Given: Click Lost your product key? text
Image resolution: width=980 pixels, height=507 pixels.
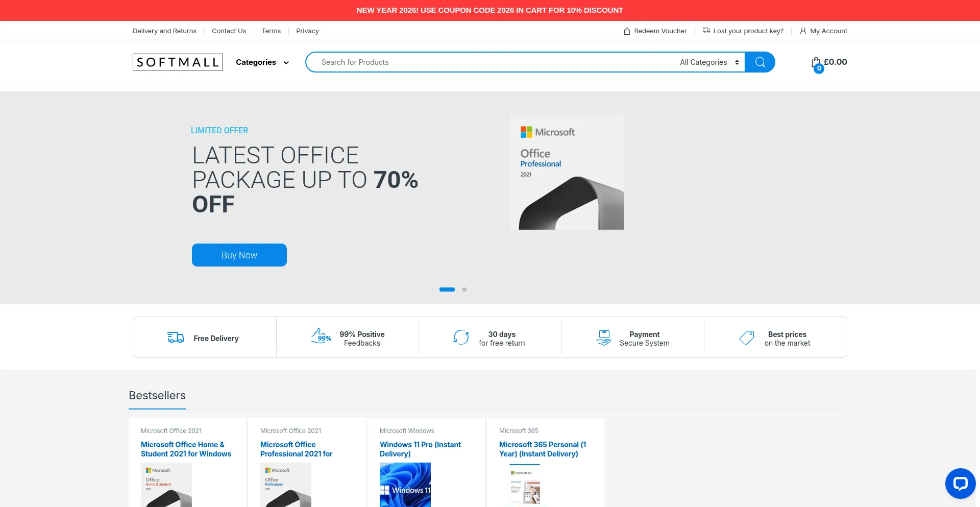Looking at the screenshot, I should pos(748,31).
